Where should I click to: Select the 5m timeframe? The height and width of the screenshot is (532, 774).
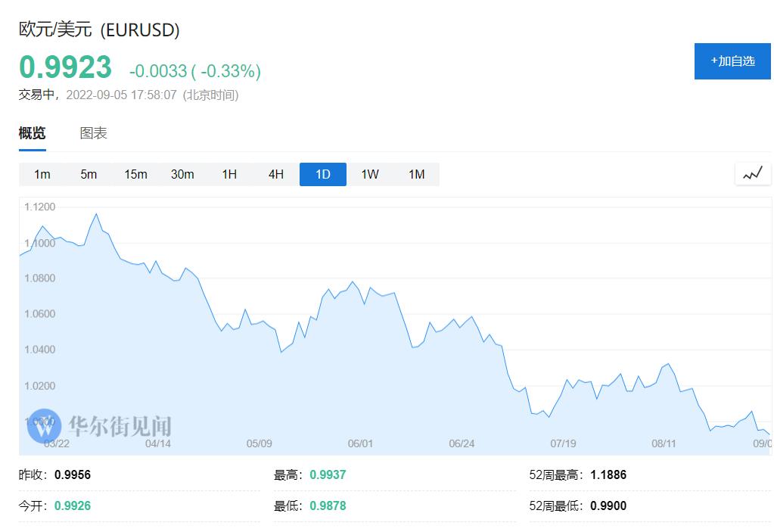[89, 174]
